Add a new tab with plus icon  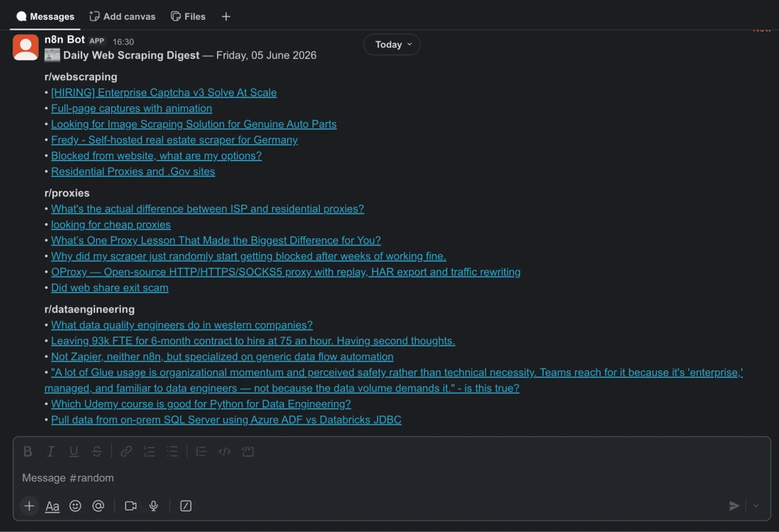226,16
